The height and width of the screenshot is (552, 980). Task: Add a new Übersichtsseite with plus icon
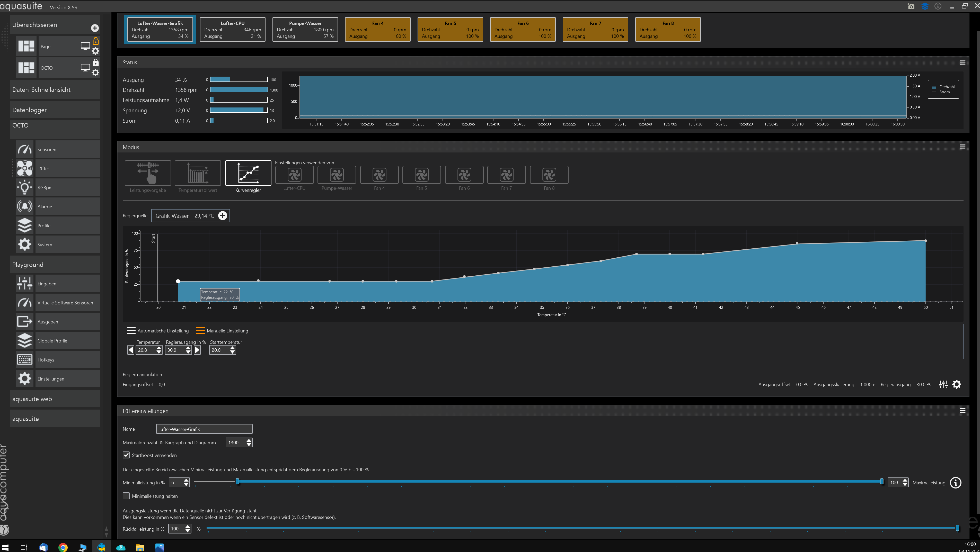95,28
